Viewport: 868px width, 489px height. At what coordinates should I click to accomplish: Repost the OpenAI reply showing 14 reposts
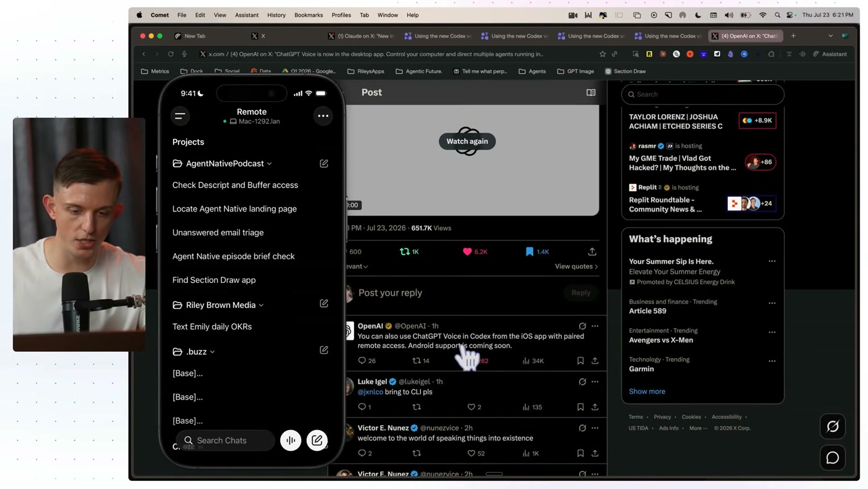point(421,361)
